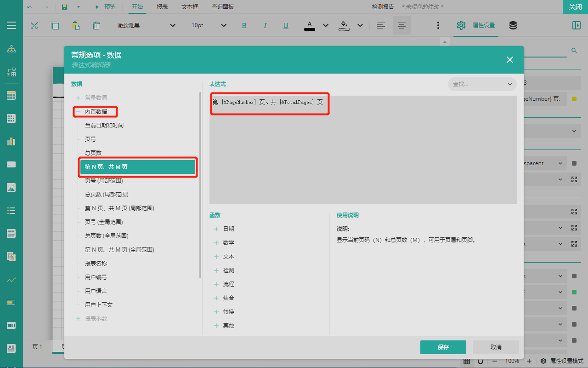Toggle Bold text formatting
The image size is (588, 368).
click(x=244, y=25)
